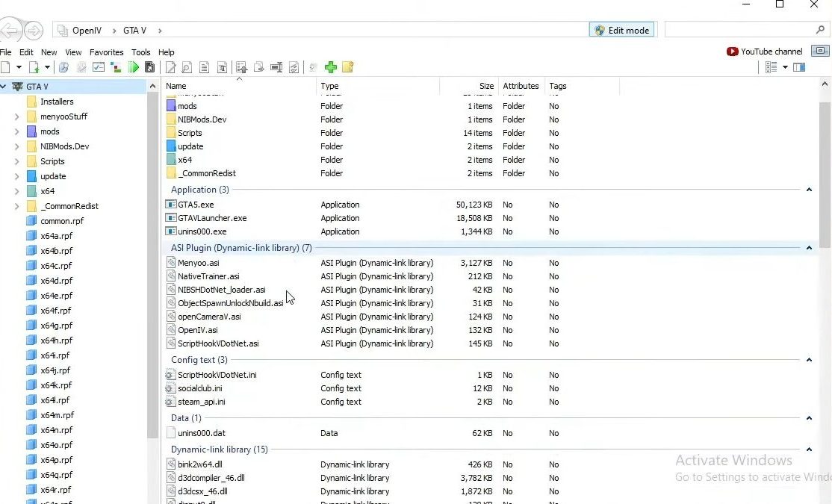This screenshot has width=832, height=504.
Task: Open the Help menu
Action: [166, 52]
